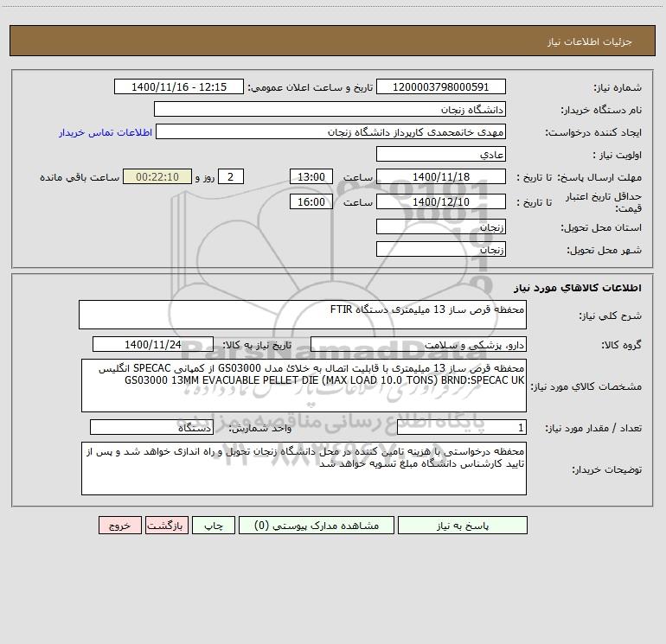Click delivery city field زنجان
This screenshot has height=644, width=666.
tap(441, 249)
